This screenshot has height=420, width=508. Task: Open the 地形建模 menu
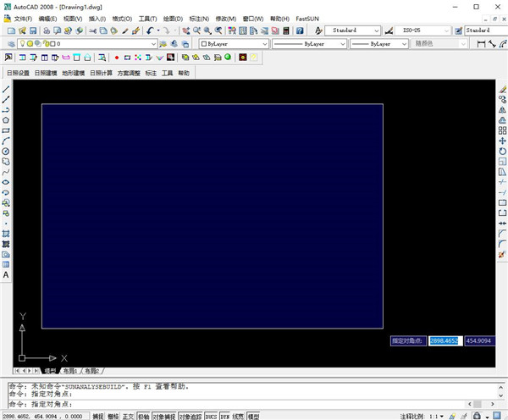click(x=74, y=73)
